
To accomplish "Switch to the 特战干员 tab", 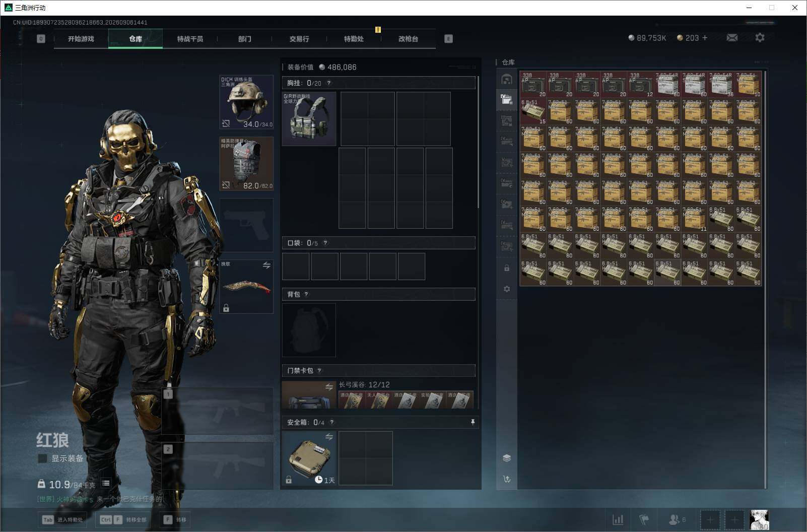I will [190, 39].
